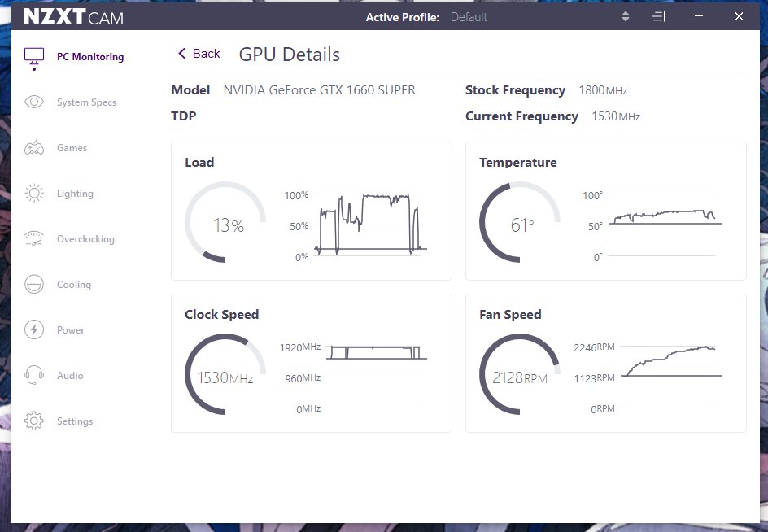Click the Load 13% circular gauge
Viewport: 768px width, 532px height.
(x=225, y=222)
